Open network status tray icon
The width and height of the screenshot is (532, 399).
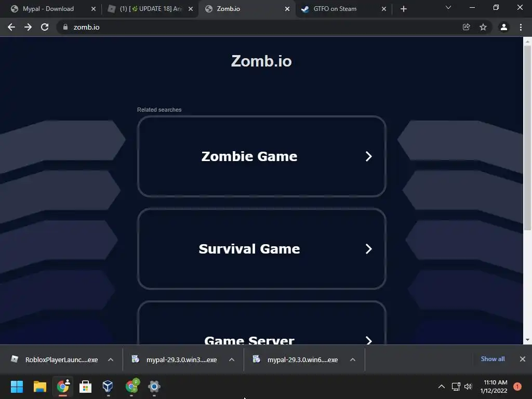coord(456,387)
